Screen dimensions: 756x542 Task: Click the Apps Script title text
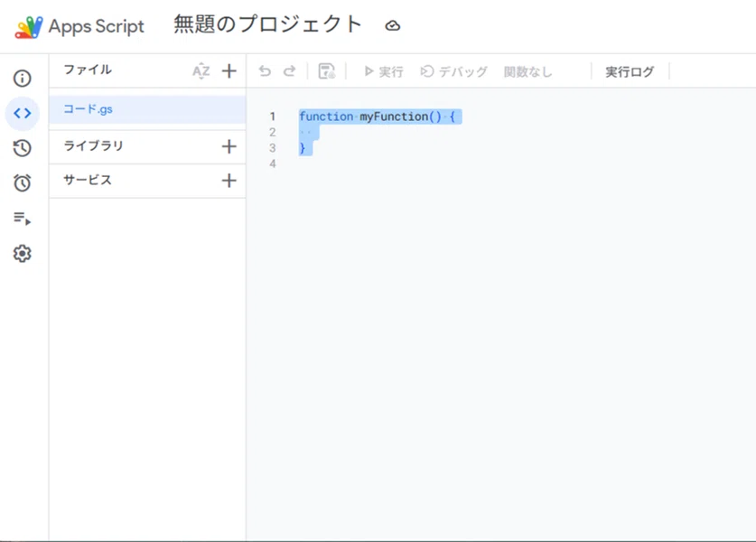coord(97,26)
